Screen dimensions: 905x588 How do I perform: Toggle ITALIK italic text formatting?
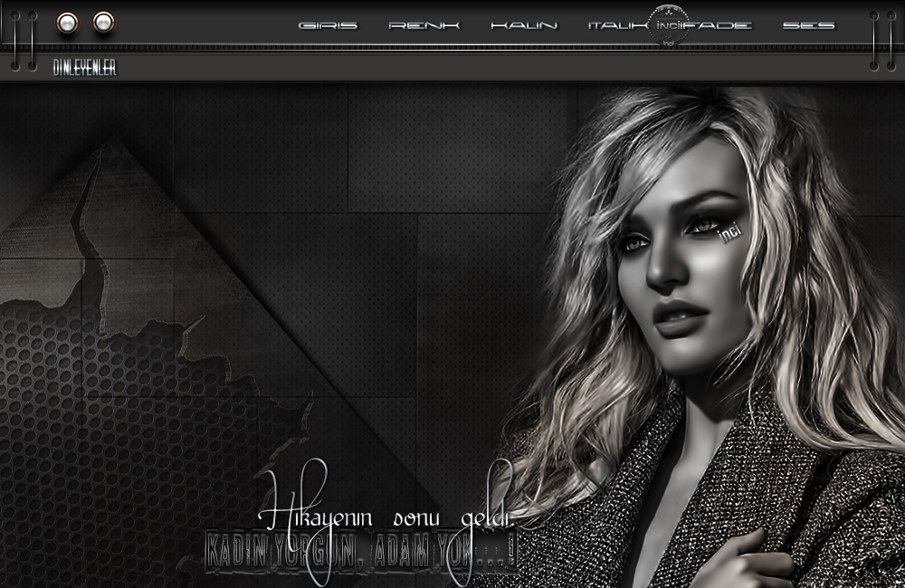point(617,25)
